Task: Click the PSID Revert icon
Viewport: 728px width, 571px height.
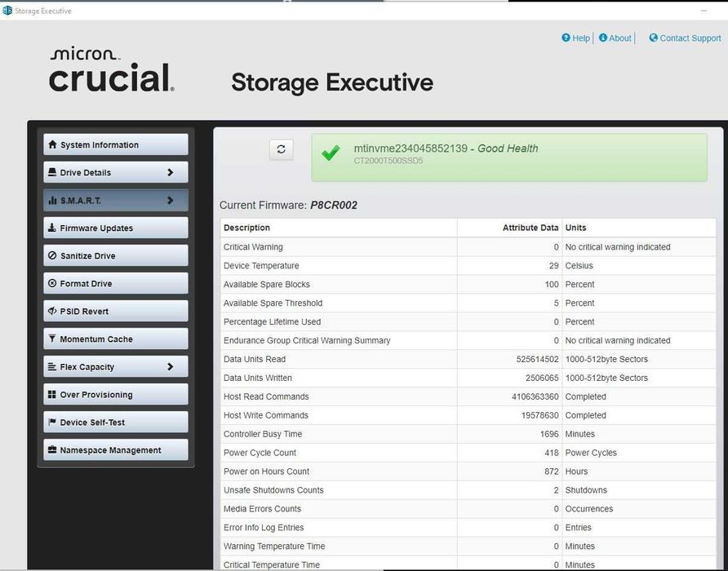Action: tap(52, 311)
